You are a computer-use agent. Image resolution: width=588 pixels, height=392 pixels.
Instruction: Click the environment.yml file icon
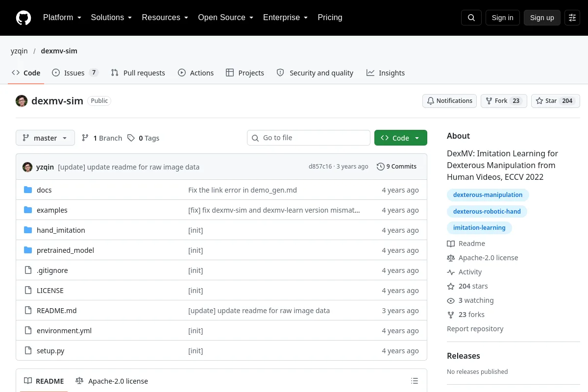28,331
